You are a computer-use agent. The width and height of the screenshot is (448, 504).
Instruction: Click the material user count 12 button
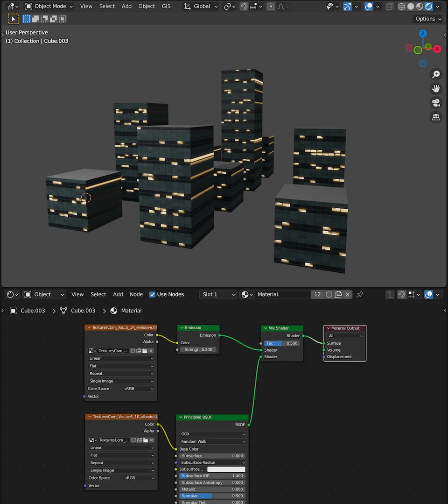[317, 294]
